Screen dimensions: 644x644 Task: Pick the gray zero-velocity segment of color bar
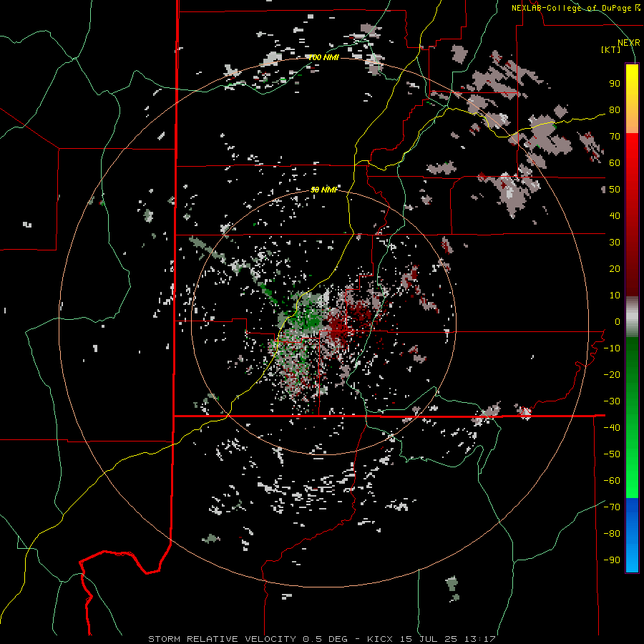tap(632, 317)
